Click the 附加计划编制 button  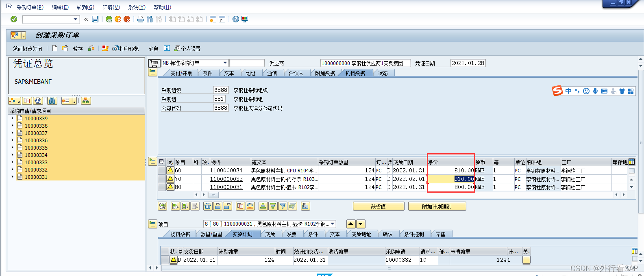(x=437, y=206)
